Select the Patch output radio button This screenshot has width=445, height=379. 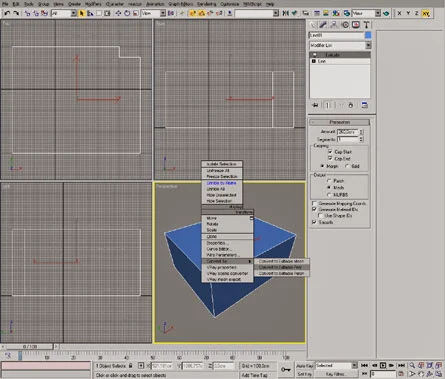point(329,181)
